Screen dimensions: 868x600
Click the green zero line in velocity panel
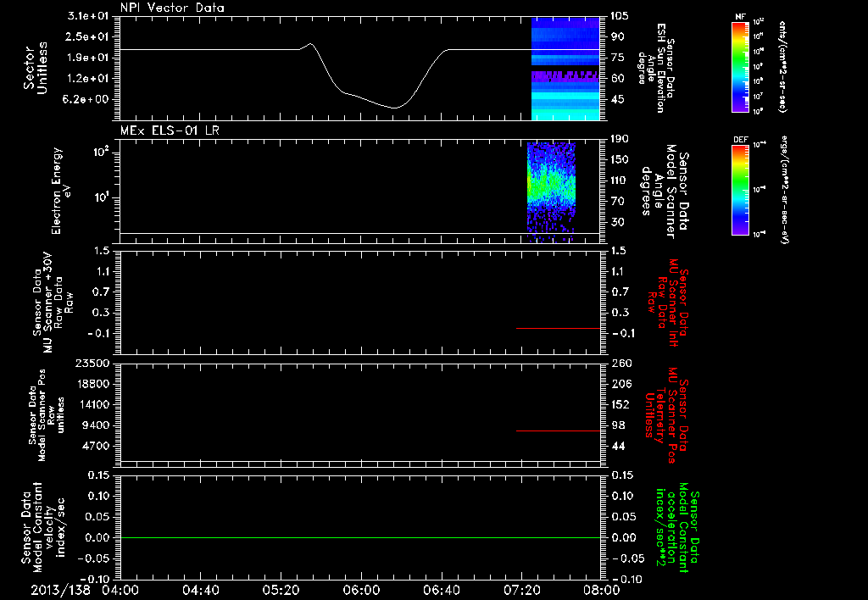click(x=360, y=537)
